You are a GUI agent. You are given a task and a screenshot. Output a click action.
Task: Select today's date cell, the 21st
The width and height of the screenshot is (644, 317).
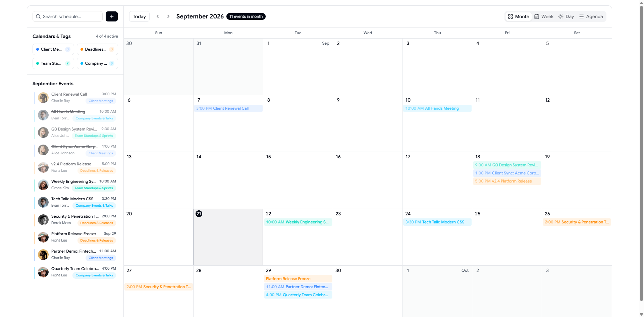coord(228,237)
